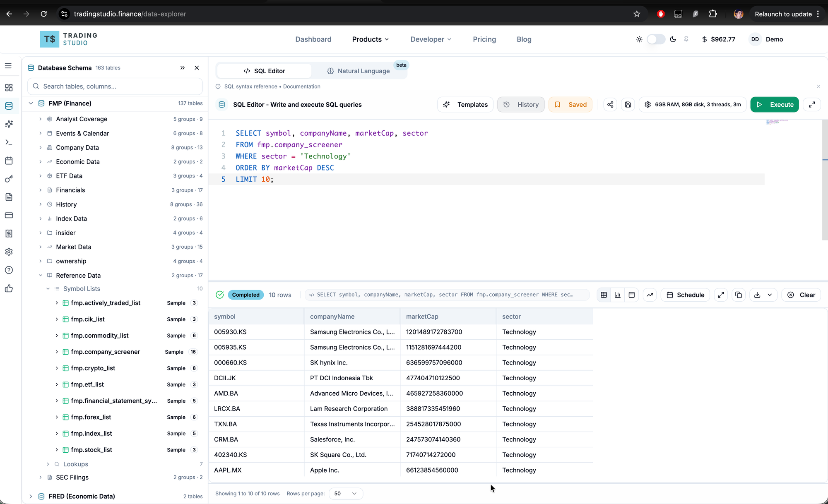Click the Schedule button
Screen dimensions: 828x504
tap(686, 295)
